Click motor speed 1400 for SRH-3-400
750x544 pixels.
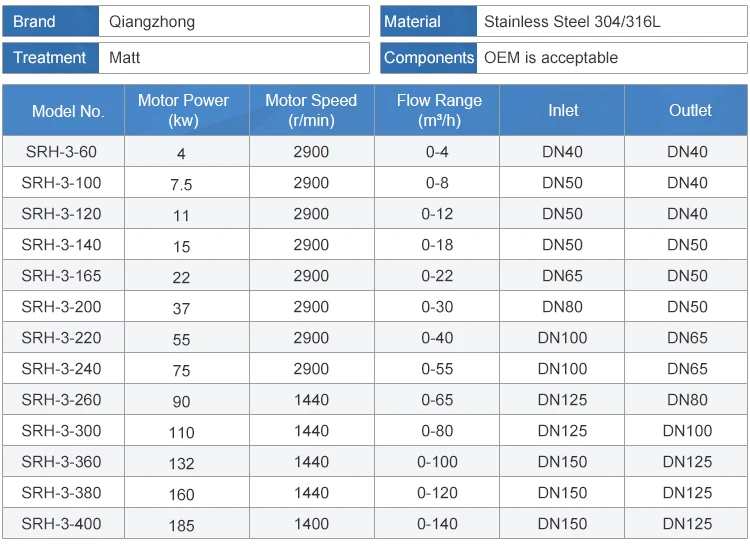tap(311, 524)
